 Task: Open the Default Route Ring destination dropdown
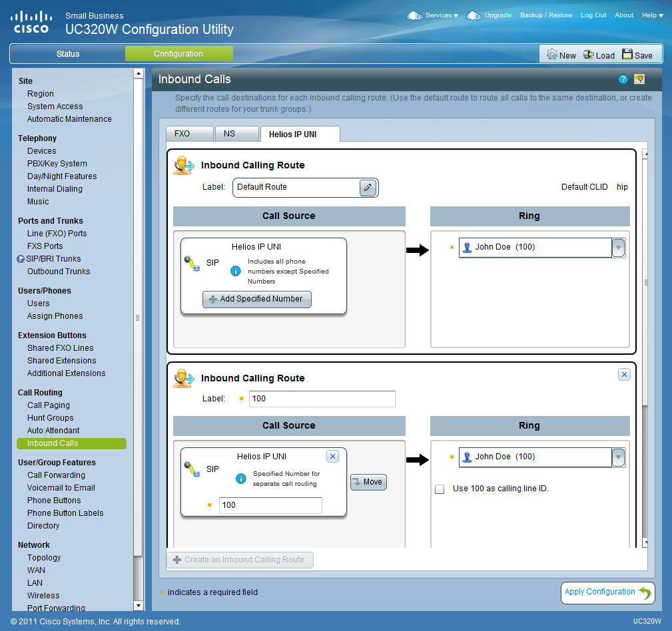point(618,248)
